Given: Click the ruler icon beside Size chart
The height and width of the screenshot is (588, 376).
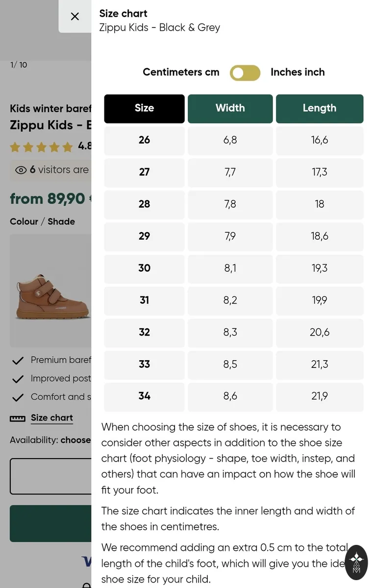Looking at the screenshot, I should click(17, 418).
